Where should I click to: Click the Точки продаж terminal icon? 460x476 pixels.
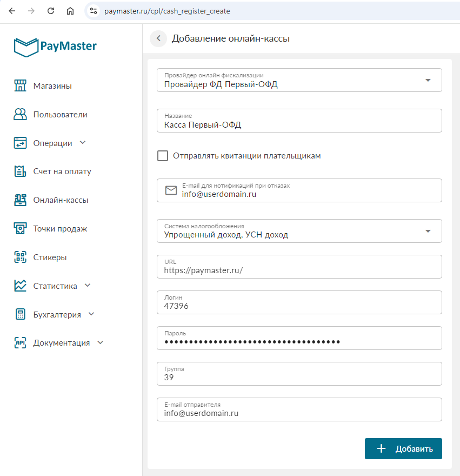click(21, 229)
